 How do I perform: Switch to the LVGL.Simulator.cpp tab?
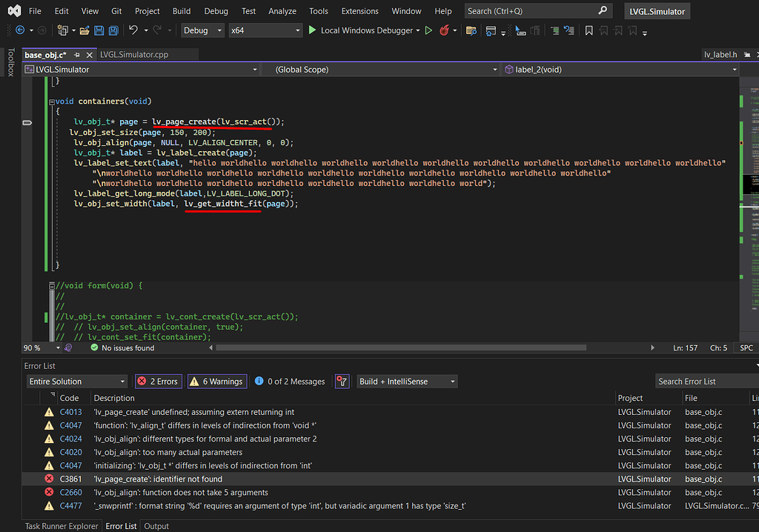134,55
